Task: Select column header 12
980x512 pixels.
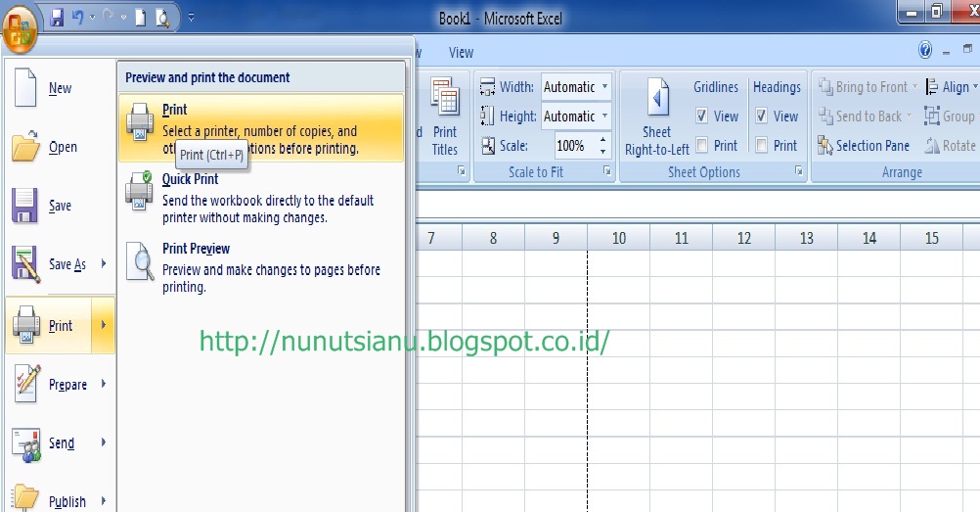Action: click(x=743, y=239)
